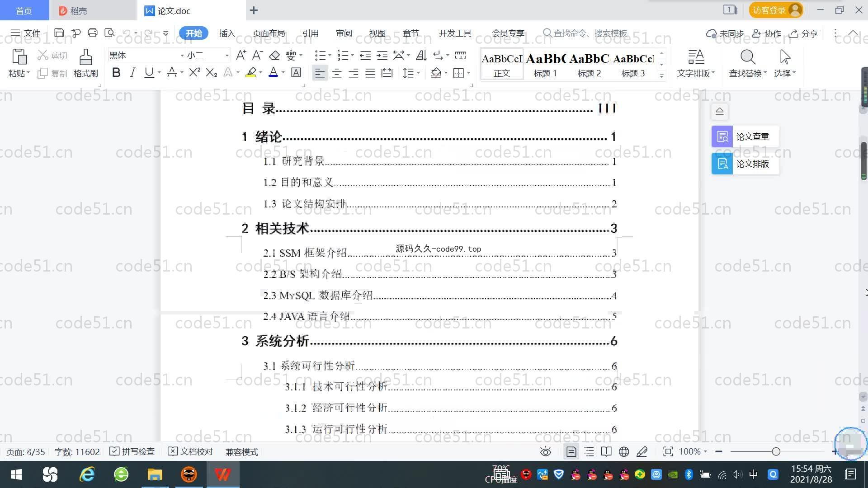Apply superscript formatting

195,72
